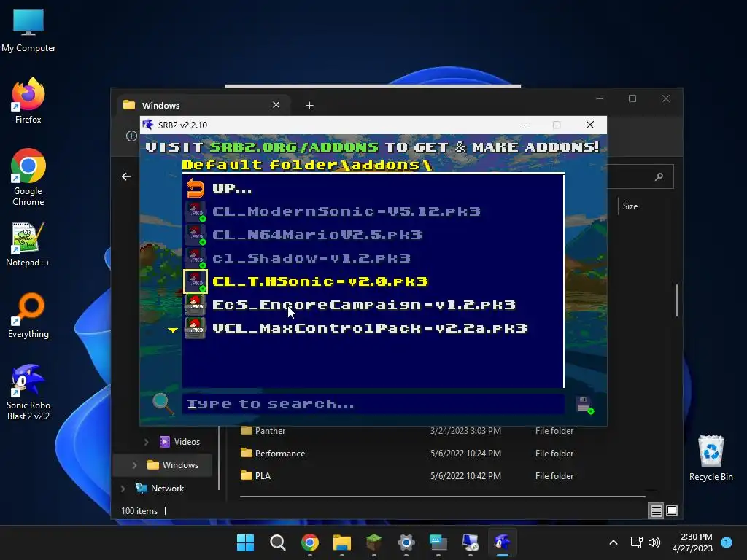Expand the Windows tree item in Explorer
The image size is (747, 560).
134,465
